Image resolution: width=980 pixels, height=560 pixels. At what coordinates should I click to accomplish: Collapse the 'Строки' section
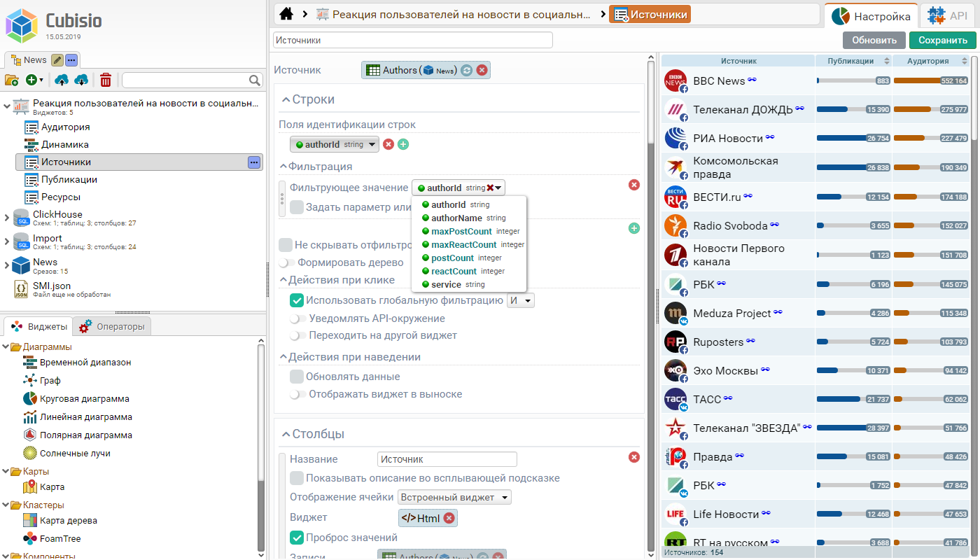point(286,100)
